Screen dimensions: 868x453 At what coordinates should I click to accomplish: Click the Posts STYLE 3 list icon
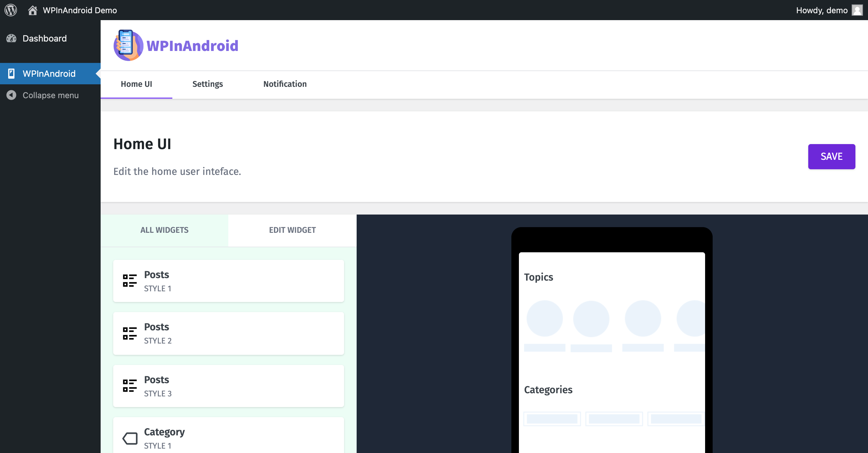pos(130,386)
